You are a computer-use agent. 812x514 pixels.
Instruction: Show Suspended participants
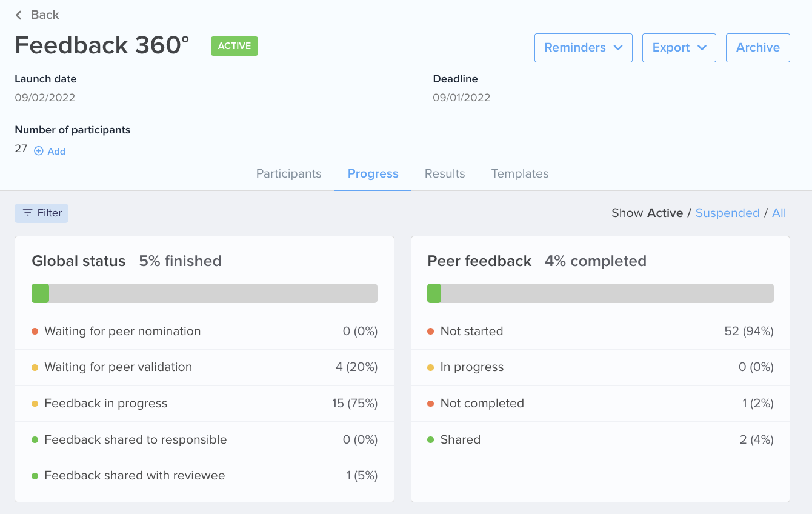tap(727, 213)
